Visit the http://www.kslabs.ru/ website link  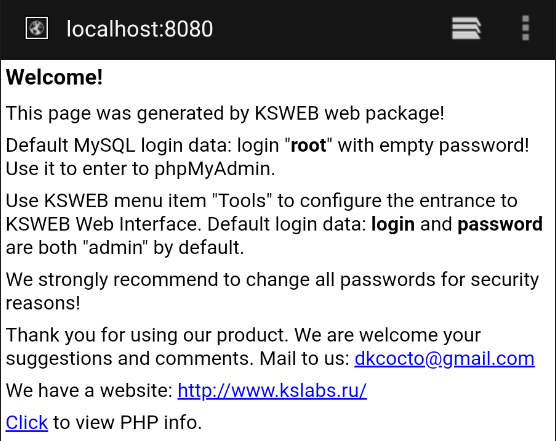point(272,391)
